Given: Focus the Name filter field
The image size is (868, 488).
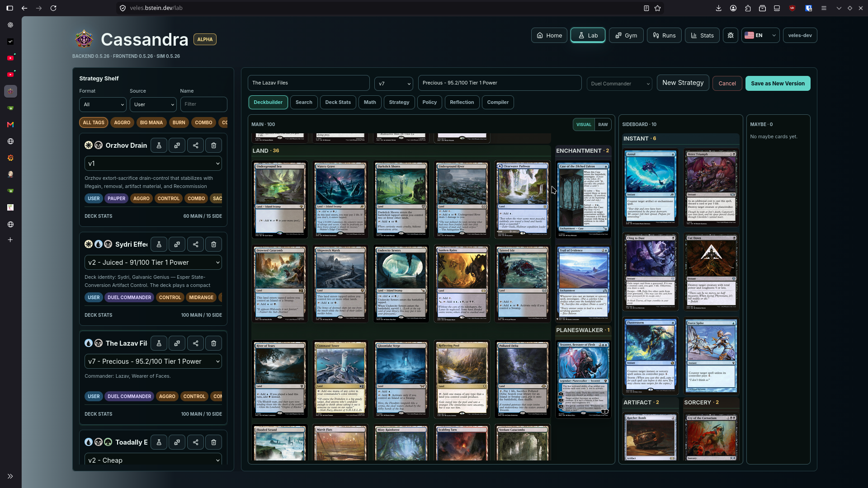Looking at the screenshot, I should point(203,104).
